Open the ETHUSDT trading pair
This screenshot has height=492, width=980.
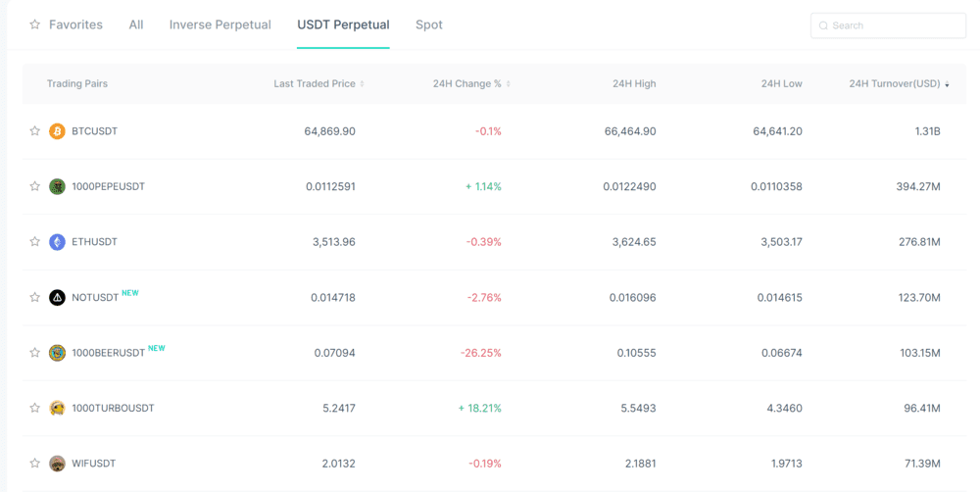(94, 242)
